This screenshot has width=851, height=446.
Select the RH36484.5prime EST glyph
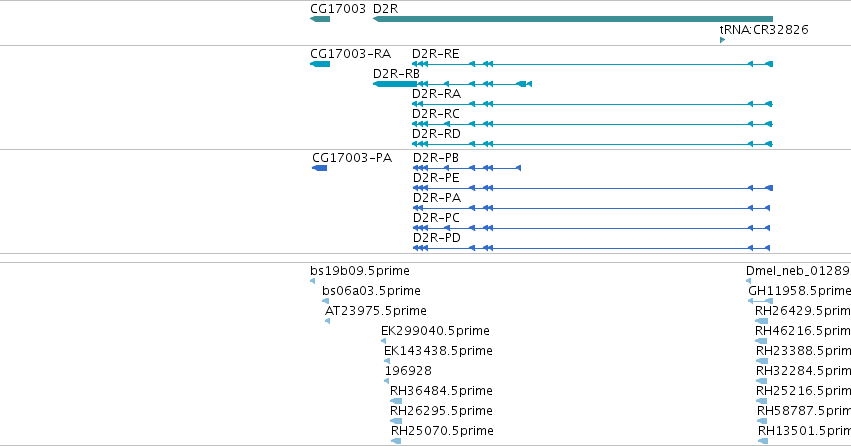396,401
